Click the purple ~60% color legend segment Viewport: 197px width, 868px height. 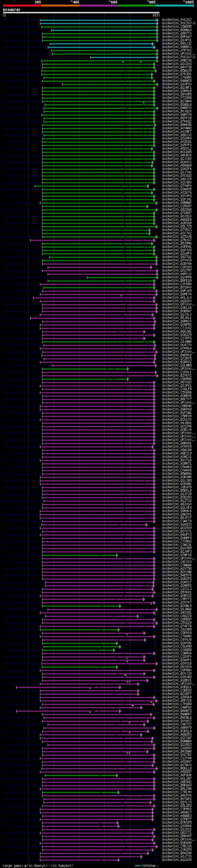point(99,6)
